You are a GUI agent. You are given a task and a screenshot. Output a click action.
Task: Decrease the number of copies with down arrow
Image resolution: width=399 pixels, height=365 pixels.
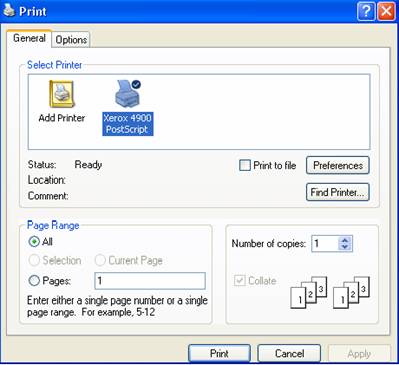345,247
